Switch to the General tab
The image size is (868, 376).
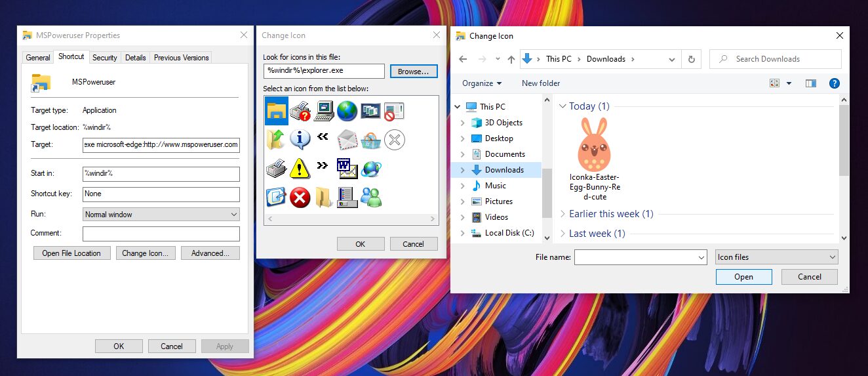coord(38,58)
